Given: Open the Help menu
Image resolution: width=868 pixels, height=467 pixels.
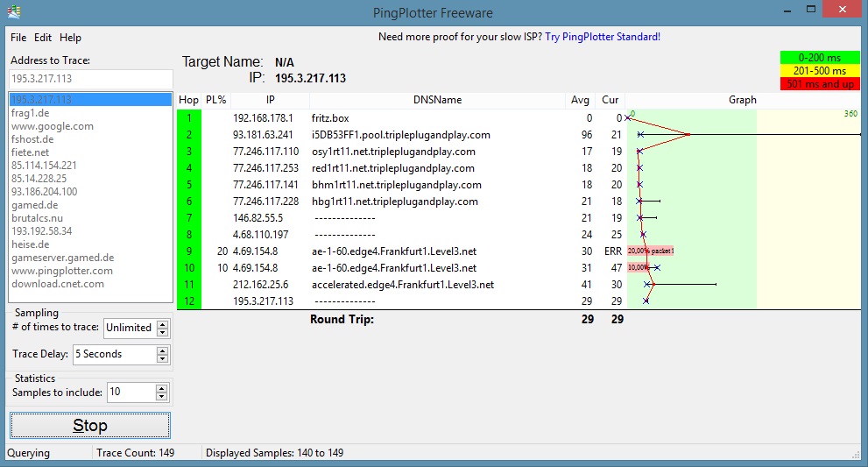Looking at the screenshot, I should click(70, 38).
